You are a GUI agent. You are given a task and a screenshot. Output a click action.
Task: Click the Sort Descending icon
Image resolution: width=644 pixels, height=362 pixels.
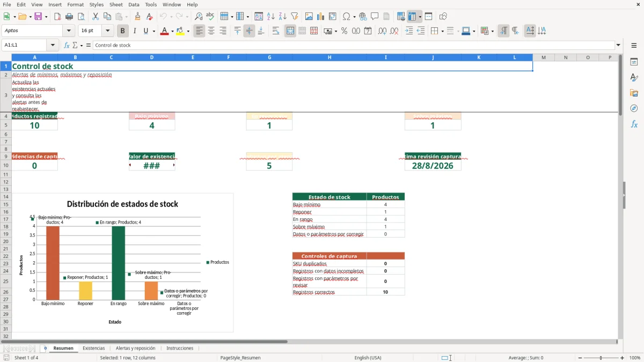(282, 17)
